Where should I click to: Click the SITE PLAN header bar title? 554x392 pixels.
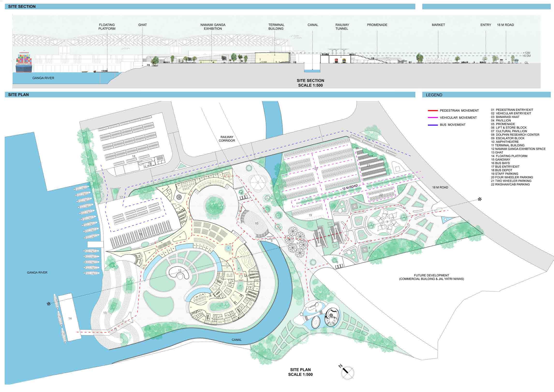18,95
